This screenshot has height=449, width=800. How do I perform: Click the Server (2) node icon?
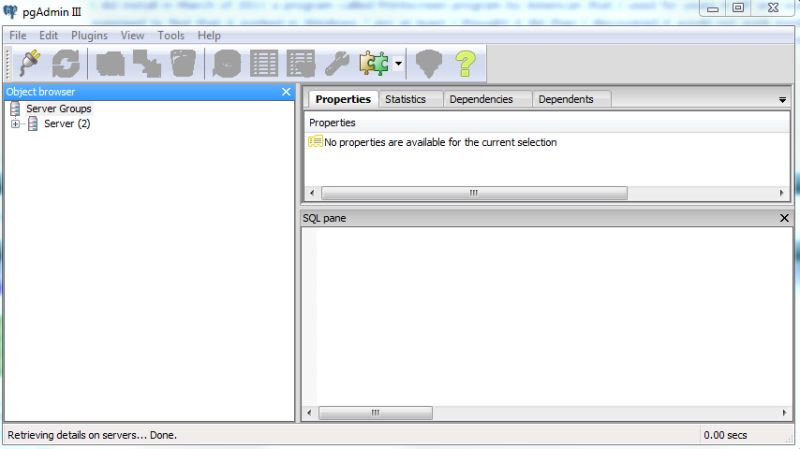(x=33, y=123)
